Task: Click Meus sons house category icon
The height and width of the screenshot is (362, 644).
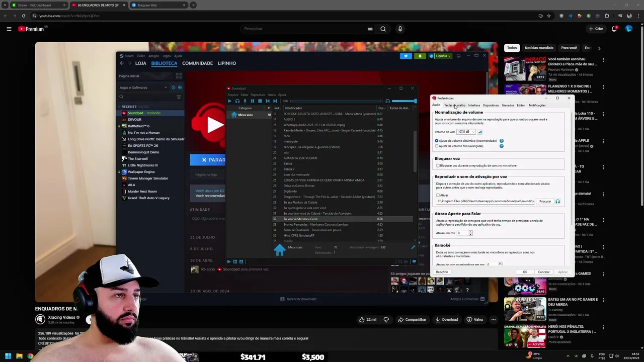Action: [x=234, y=115]
